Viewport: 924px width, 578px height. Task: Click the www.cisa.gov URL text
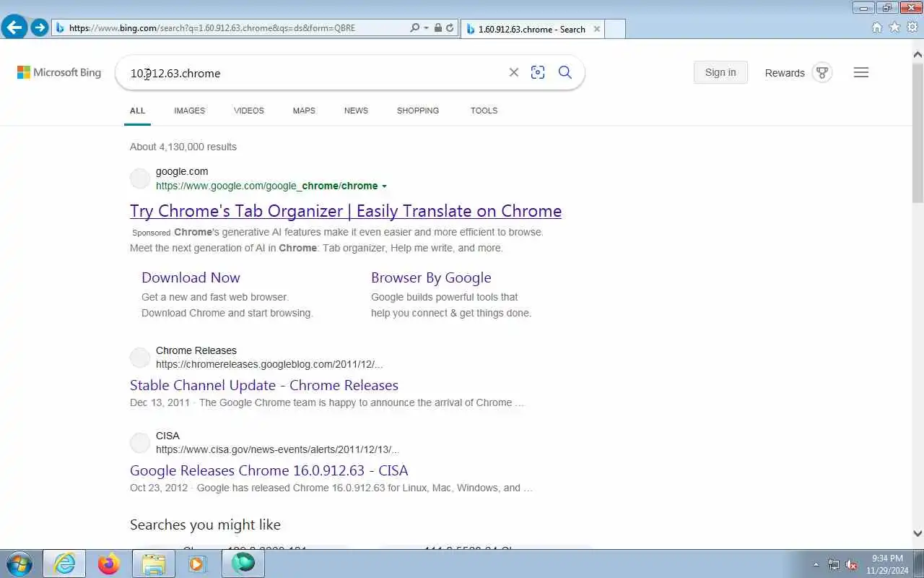tap(277, 449)
